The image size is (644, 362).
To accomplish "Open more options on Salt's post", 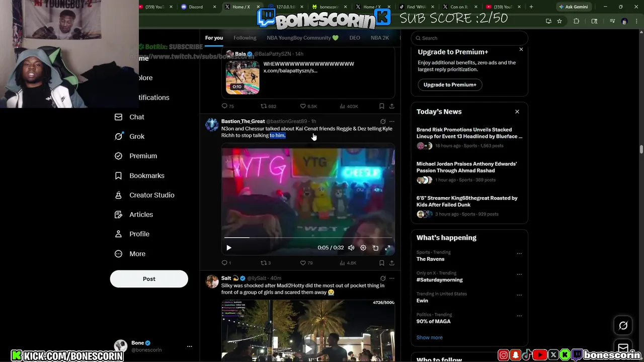I will pos(392,278).
